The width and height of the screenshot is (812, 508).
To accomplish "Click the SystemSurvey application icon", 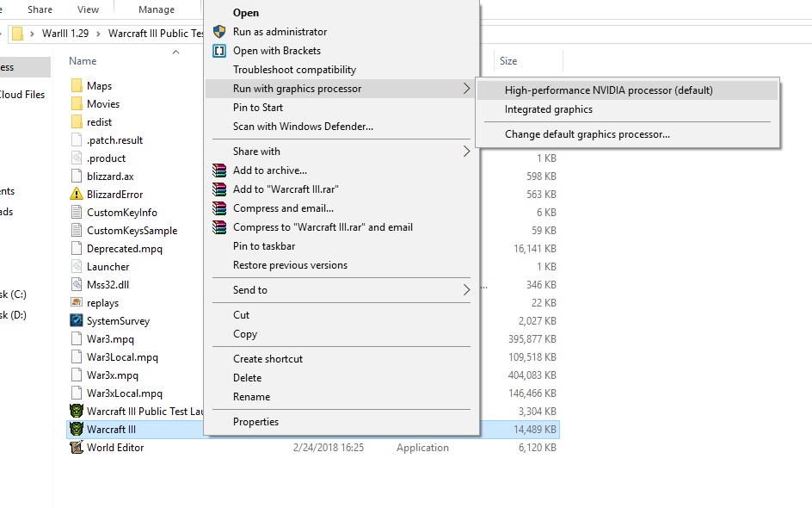I will tap(77, 320).
